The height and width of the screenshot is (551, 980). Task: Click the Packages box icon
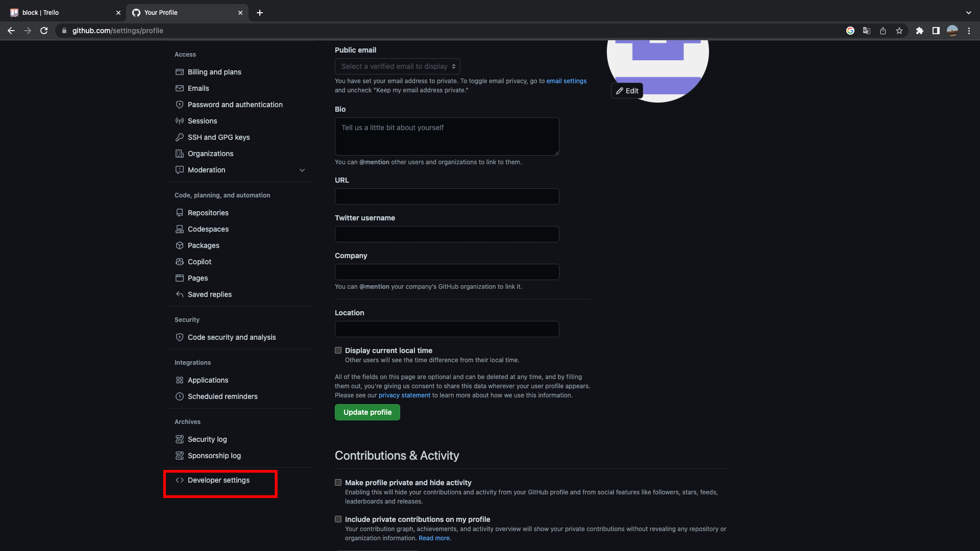[x=180, y=245]
